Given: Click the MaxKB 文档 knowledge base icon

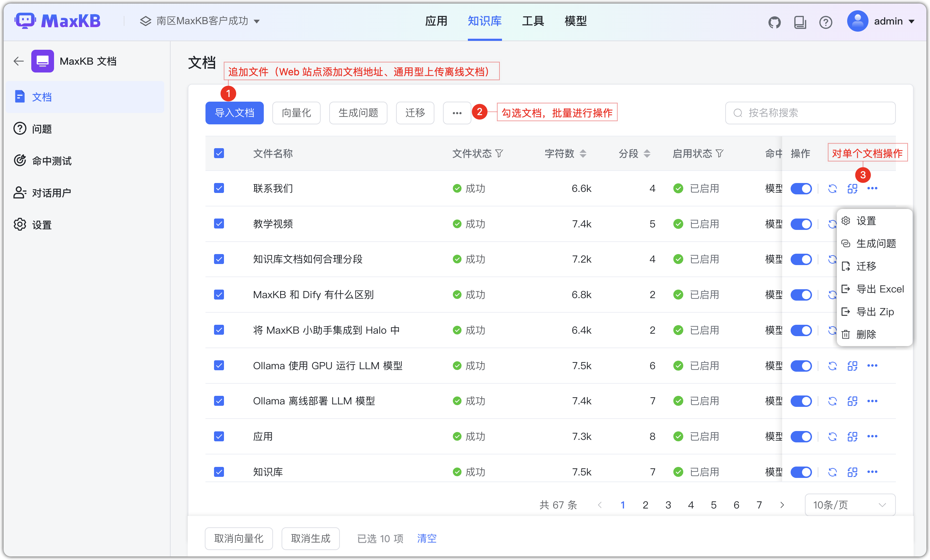Looking at the screenshot, I should pos(42,61).
